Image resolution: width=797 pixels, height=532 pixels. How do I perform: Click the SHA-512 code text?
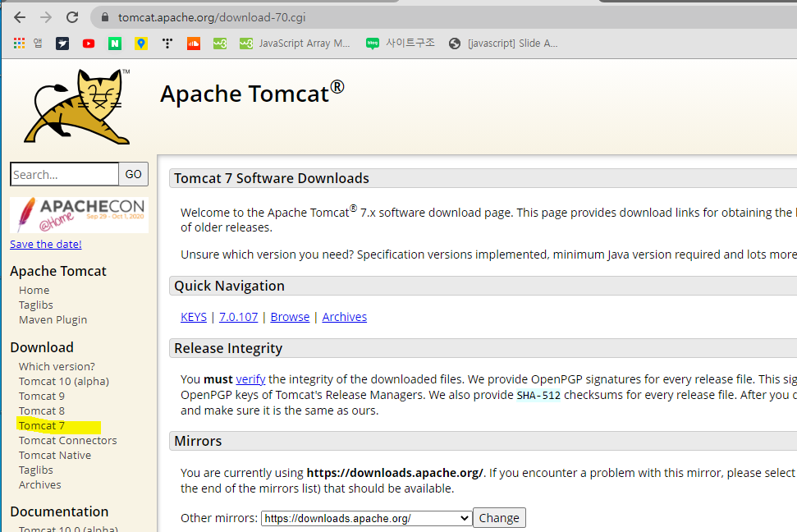click(x=538, y=395)
